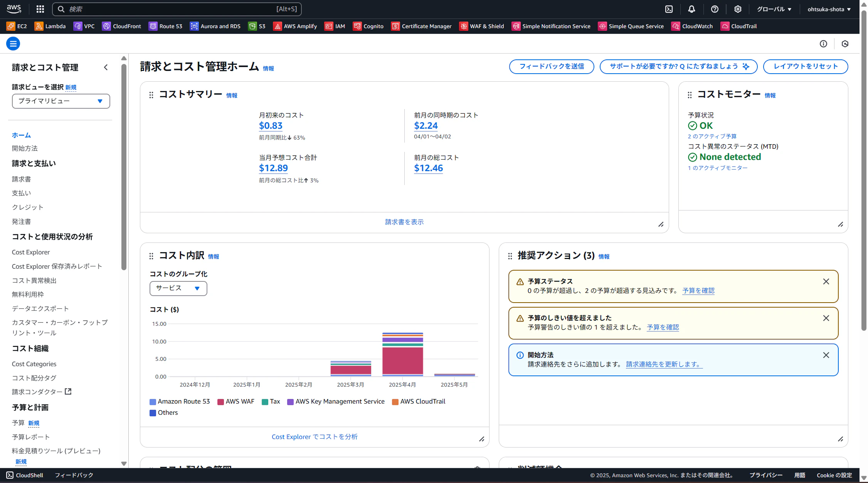Image resolution: width=868 pixels, height=483 pixels.
Task: Toggle the blue hamburger navigation menu
Action: pos(13,44)
